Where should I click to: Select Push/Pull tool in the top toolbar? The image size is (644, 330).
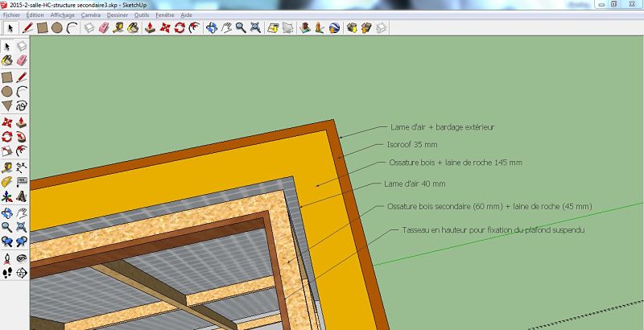click(150, 27)
